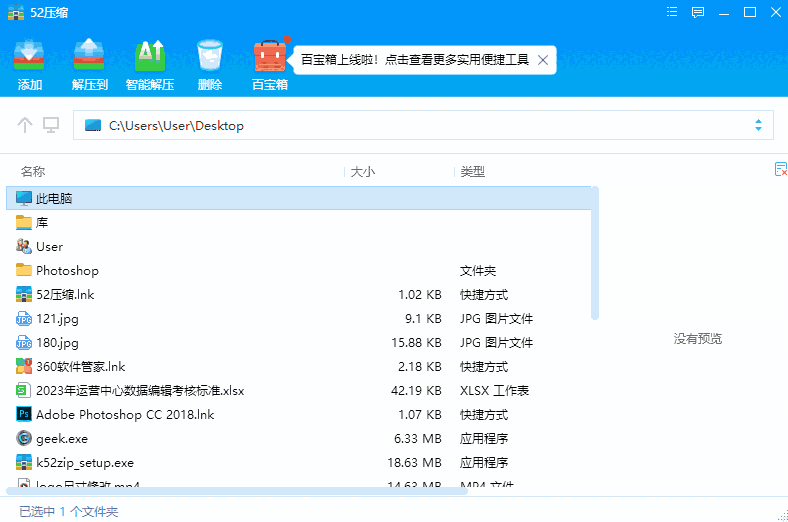Select 52压缩.lnk shortcut
This screenshot has height=522, width=788.
299,294
